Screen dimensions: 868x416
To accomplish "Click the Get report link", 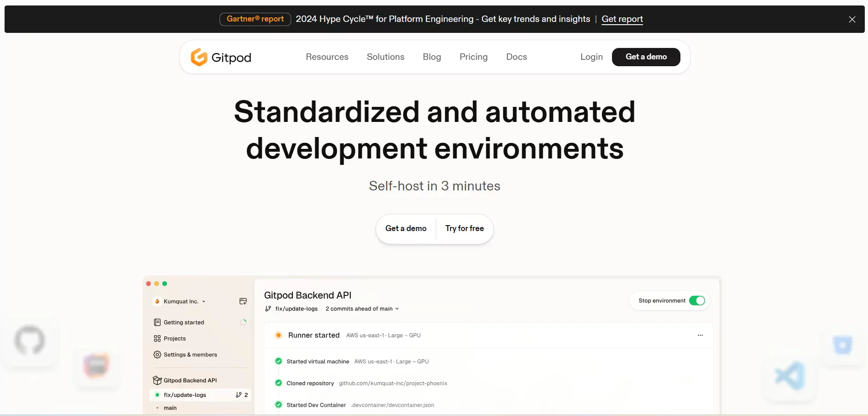I will 622,19.
